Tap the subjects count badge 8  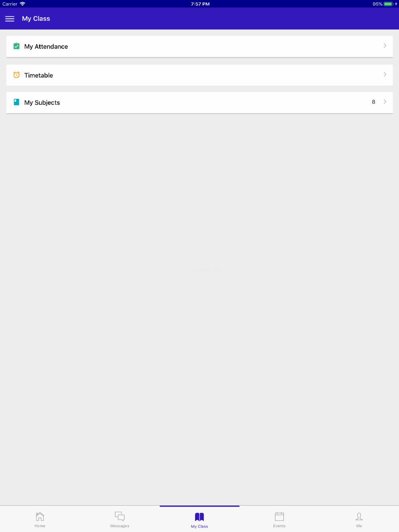[373, 102]
